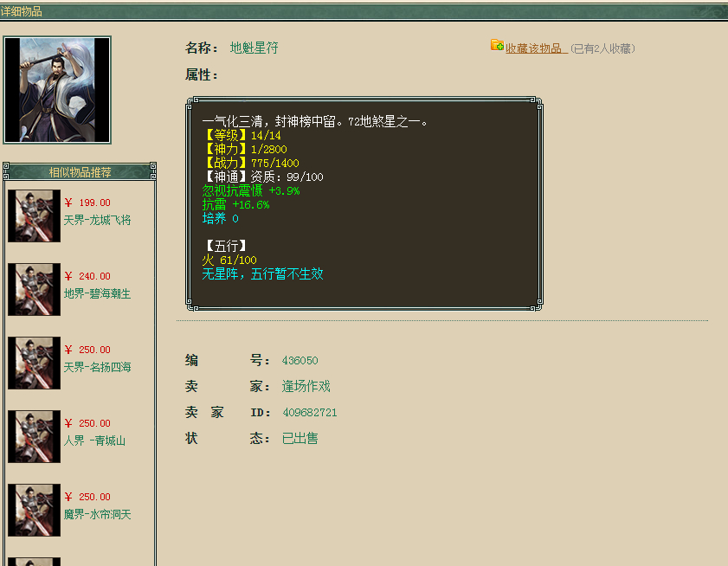Open the 人界 -青城山 item link
Screen dimensions: 728x566
pos(94,441)
